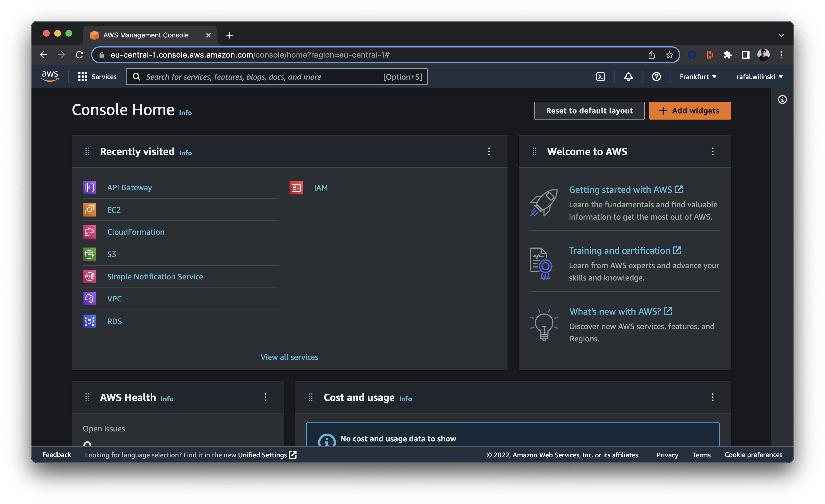Open AWS Health widget options menu
The width and height of the screenshot is (825, 504).
pos(265,397)
